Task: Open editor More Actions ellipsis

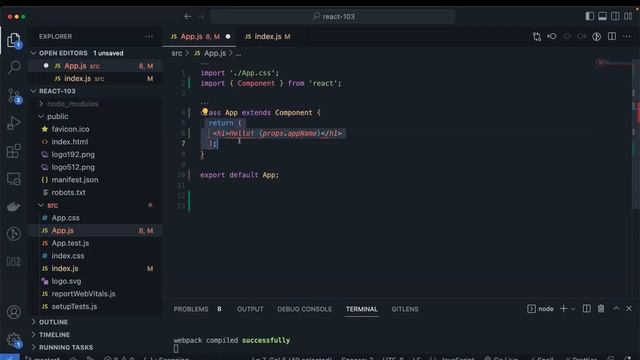Action: (627, 36)
